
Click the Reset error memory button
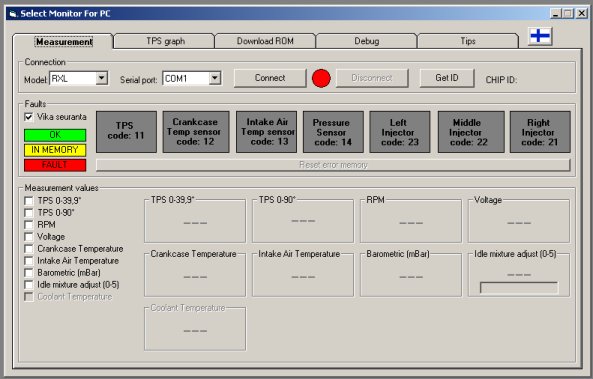coord(333,165)
